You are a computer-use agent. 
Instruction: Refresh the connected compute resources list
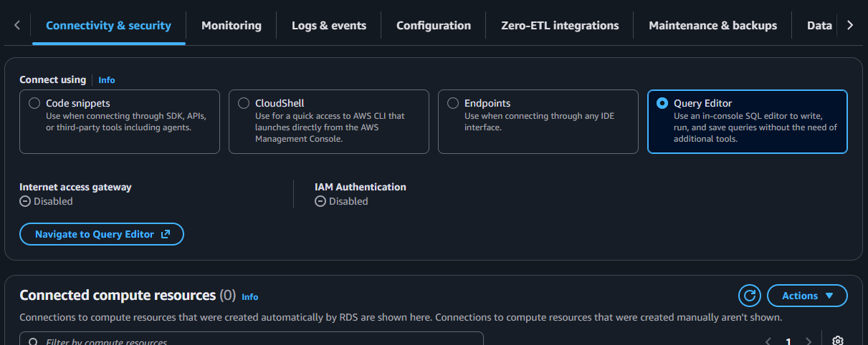coord(750,296)
